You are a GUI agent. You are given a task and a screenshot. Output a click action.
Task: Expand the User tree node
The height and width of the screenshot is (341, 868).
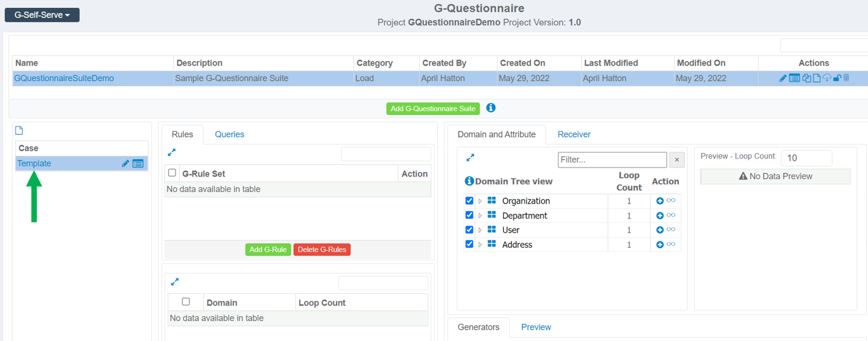tap(480, 230)
